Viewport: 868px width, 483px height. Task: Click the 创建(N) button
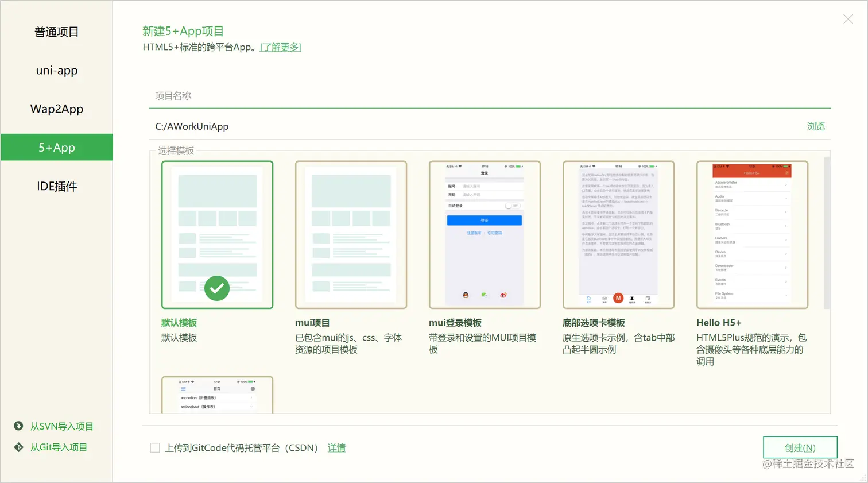800,447
